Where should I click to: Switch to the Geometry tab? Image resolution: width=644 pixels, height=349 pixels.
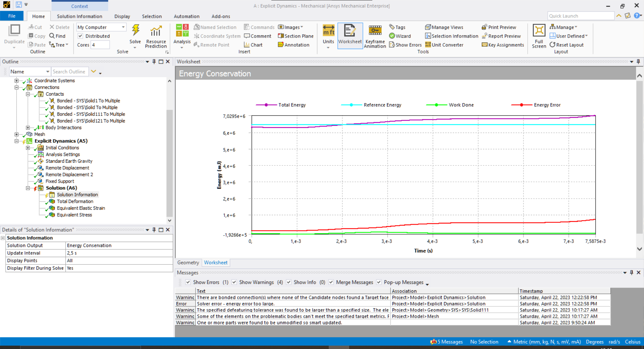188,262
